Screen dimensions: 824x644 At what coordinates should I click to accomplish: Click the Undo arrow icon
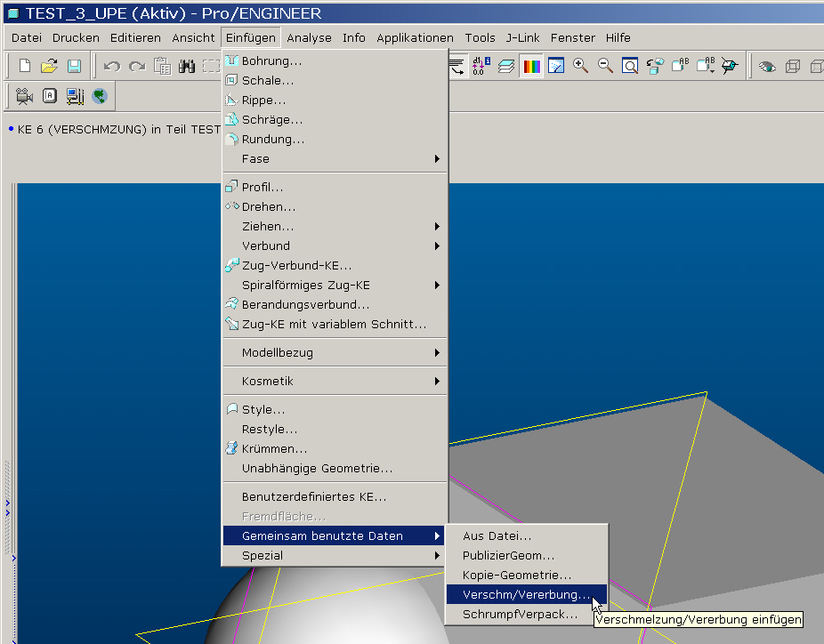click(x=112, y=66)
